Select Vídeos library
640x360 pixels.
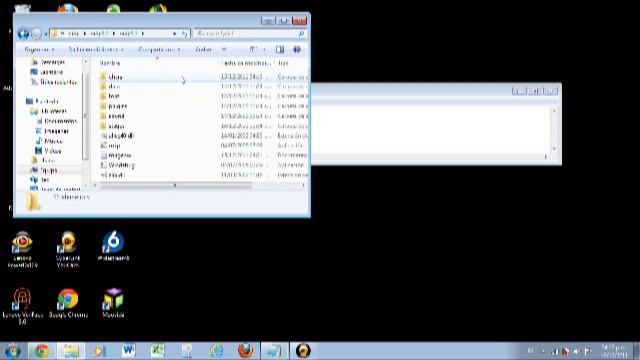coord(48,151)
